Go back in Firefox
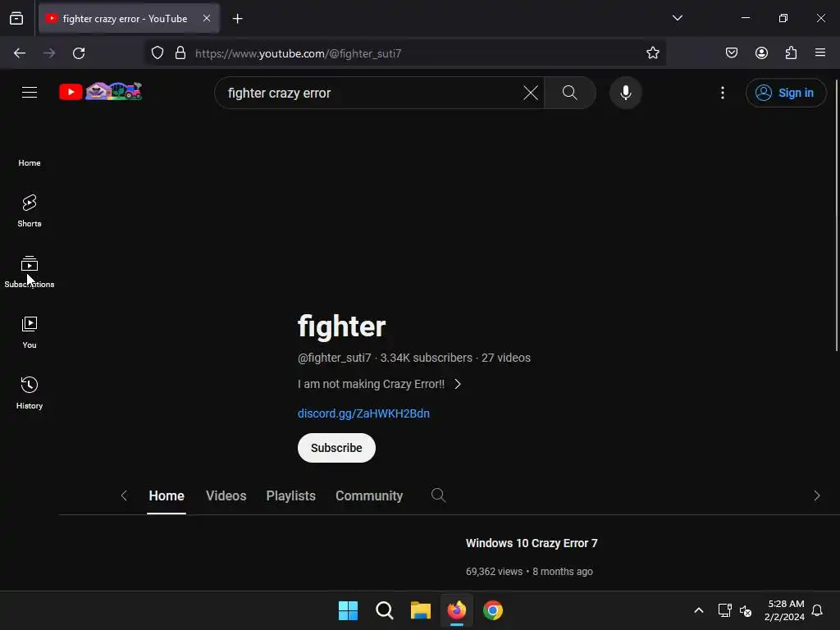The width and height of the screenshot is (840, 630). [x=20, y=53]
